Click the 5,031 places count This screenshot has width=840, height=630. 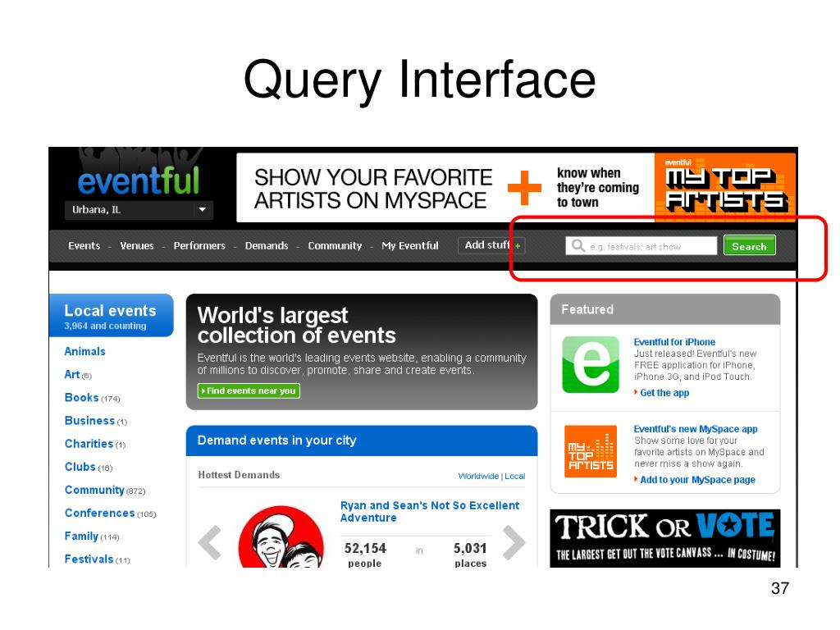tap(470, 555)
